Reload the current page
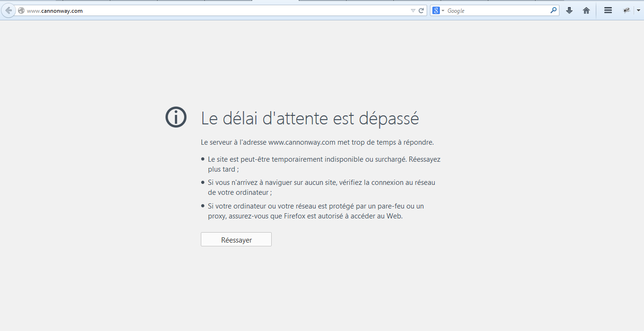 point(421,10)
